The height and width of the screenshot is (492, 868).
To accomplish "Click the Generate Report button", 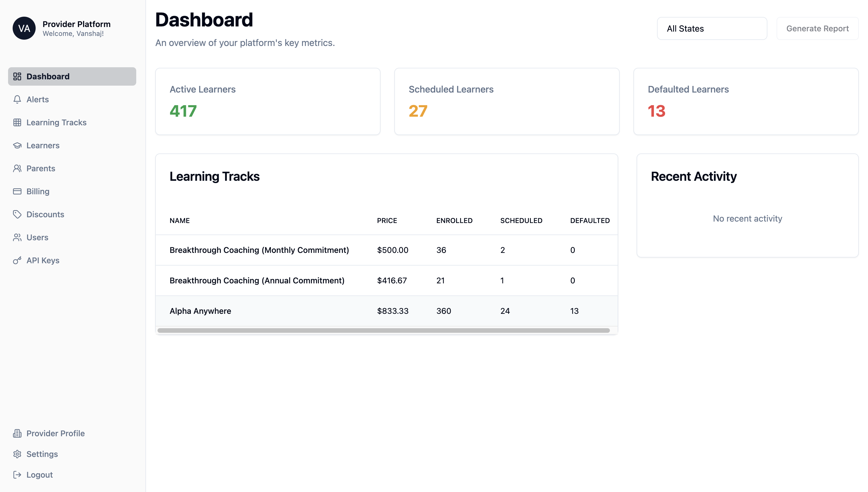I will click(x=817, y=28).
